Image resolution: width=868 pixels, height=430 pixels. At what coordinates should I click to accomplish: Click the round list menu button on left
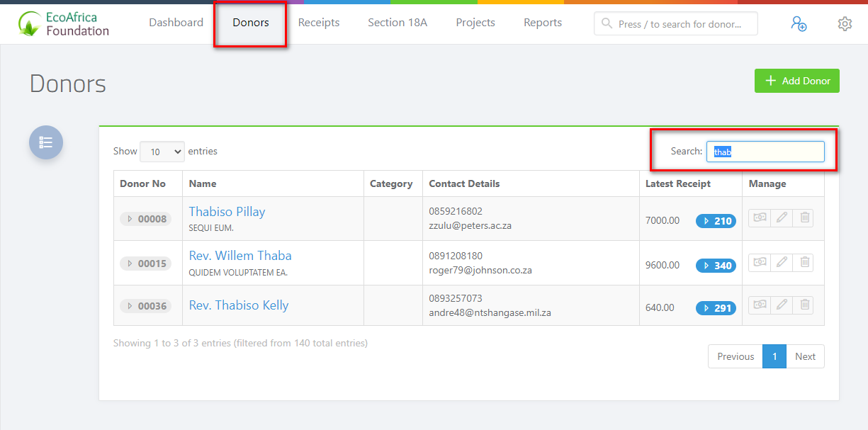[46, 142]
